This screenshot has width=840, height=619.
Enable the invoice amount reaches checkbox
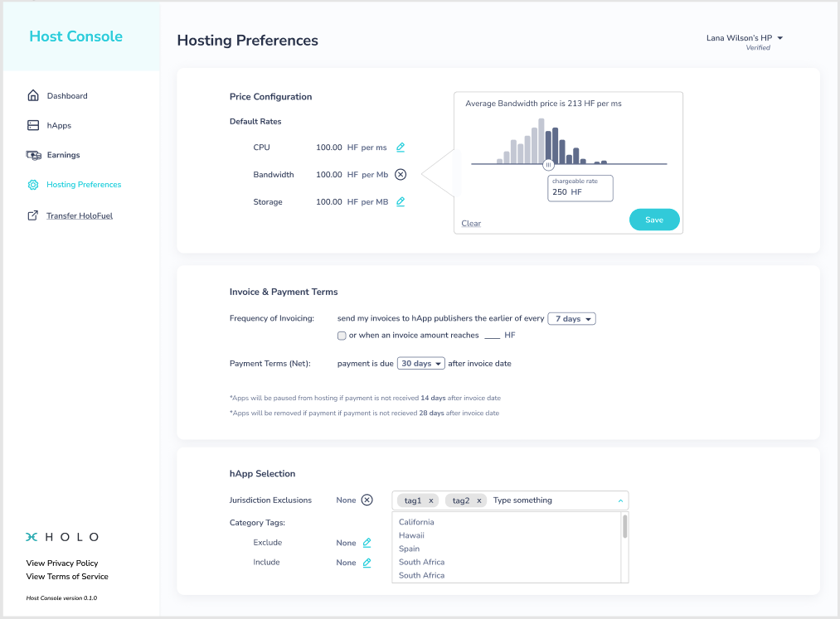tap(342, 336)
